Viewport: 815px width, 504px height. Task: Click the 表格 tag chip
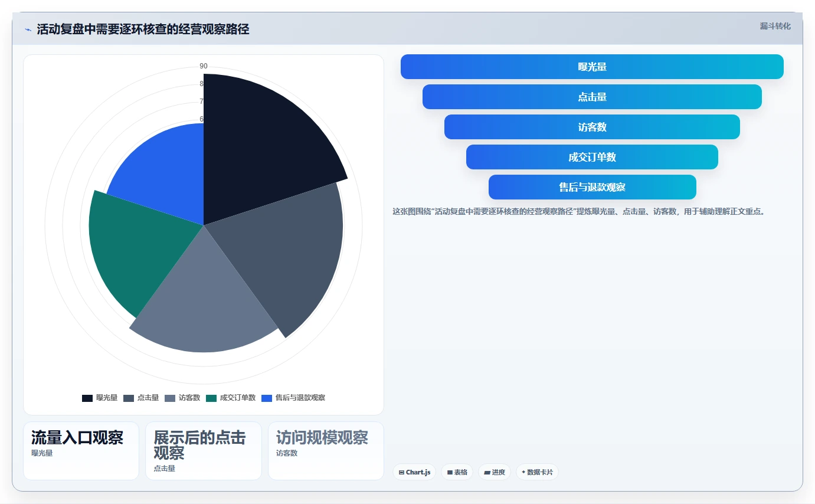pos(457,472)
